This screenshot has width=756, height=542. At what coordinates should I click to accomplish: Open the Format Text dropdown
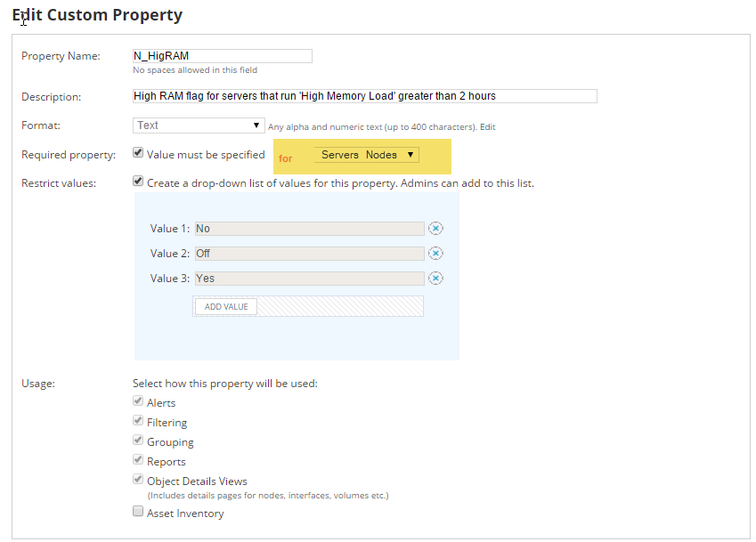(x=199, y=125)
